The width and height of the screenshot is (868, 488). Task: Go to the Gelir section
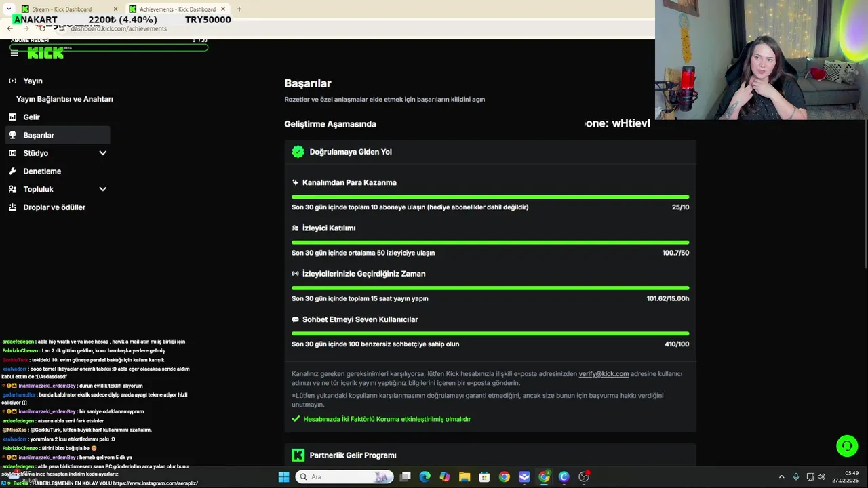tap(58, 117)
